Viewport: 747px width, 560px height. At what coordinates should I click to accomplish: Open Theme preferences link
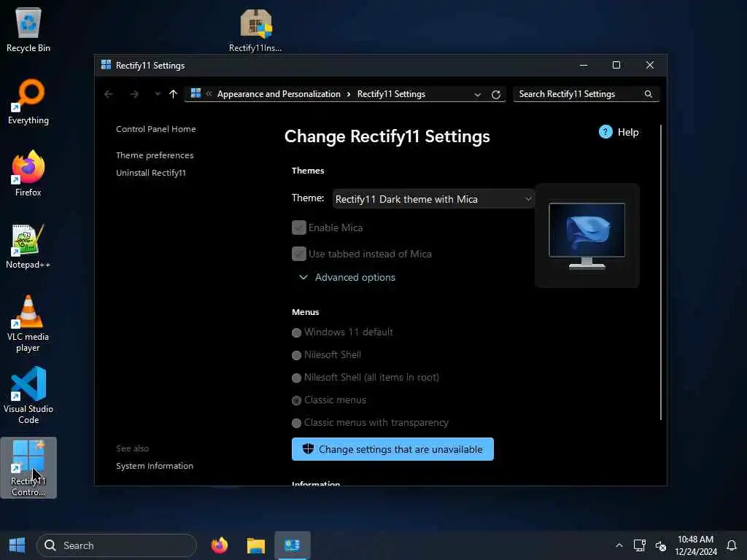155,155
